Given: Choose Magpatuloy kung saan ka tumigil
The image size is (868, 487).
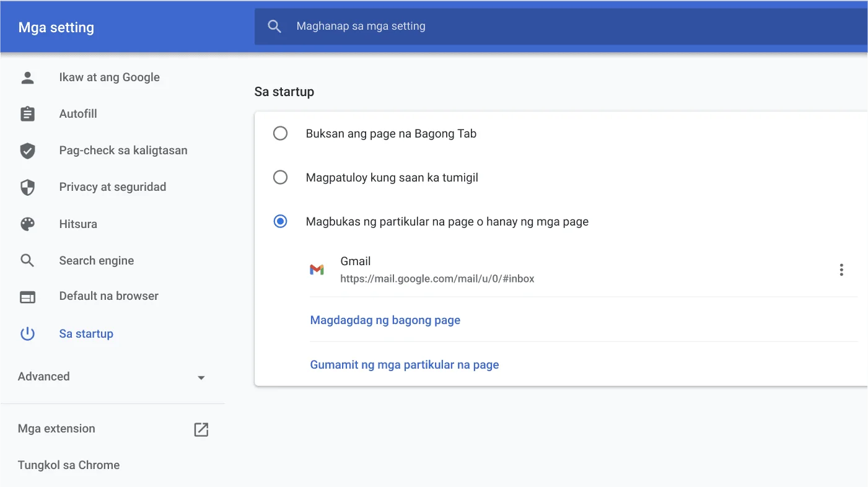Looking at the screenshot, I should point(281,177).
